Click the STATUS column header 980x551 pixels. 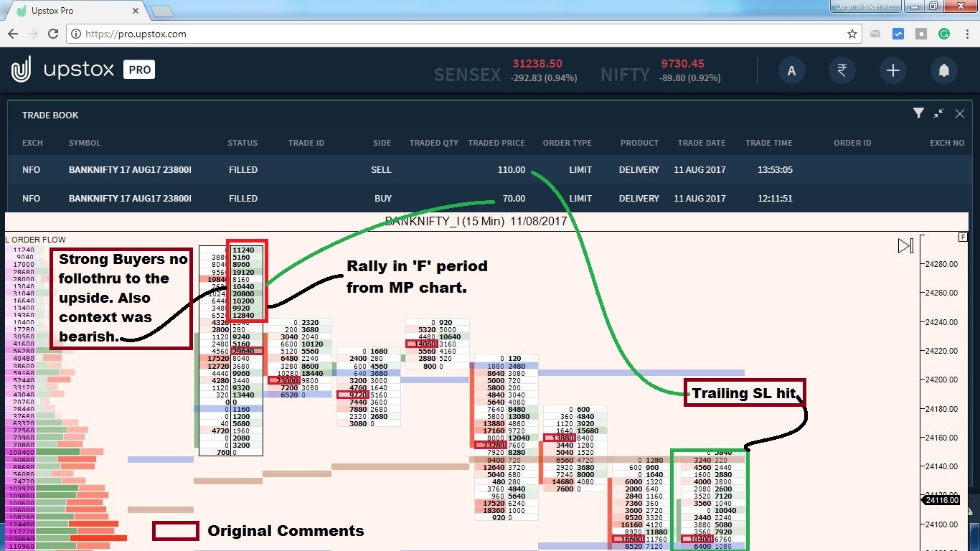point(242,143)
